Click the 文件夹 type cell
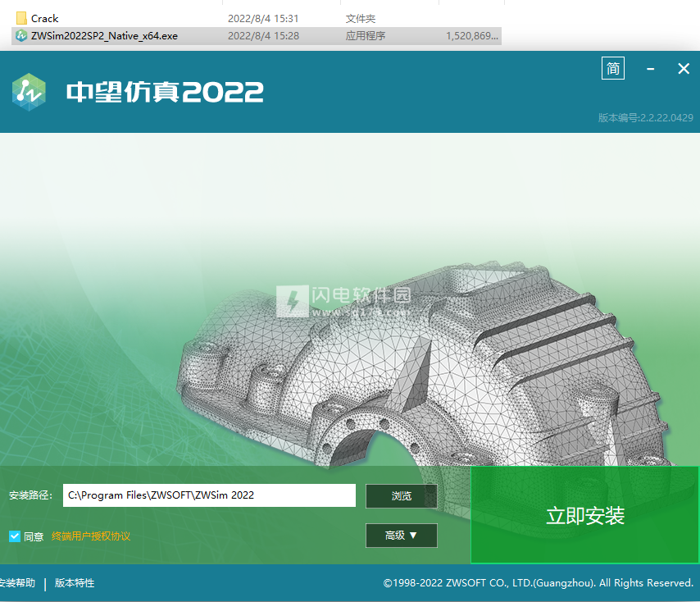 [361, 18]
